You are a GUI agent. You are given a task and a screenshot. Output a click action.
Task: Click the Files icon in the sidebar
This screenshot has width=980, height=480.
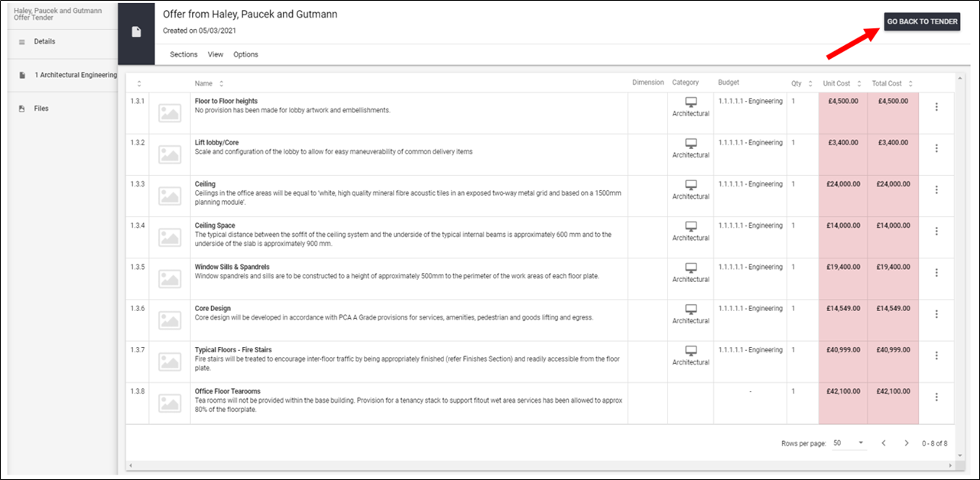(x=21, y=109)
